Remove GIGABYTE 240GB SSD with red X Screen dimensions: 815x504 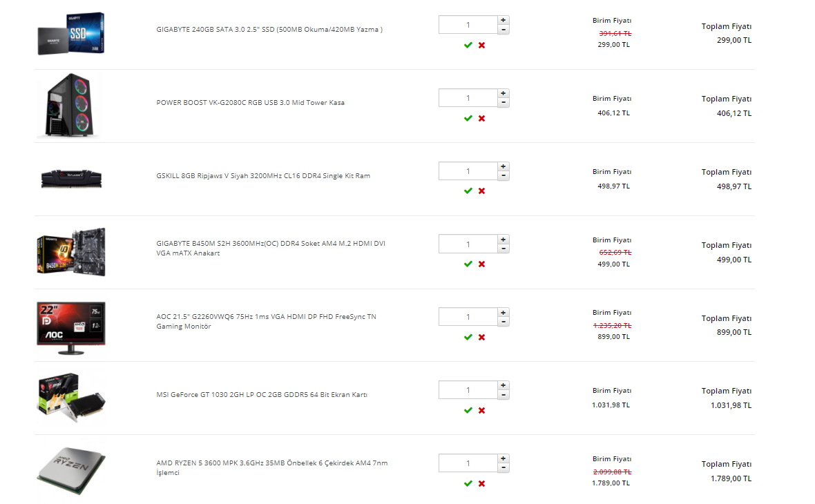pyautogui.click(x=482, y=45)
